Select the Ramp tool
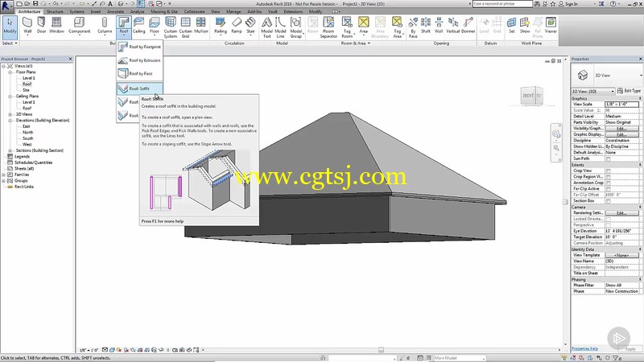Viewport: 644px width, 362px height. pos(237,26)
